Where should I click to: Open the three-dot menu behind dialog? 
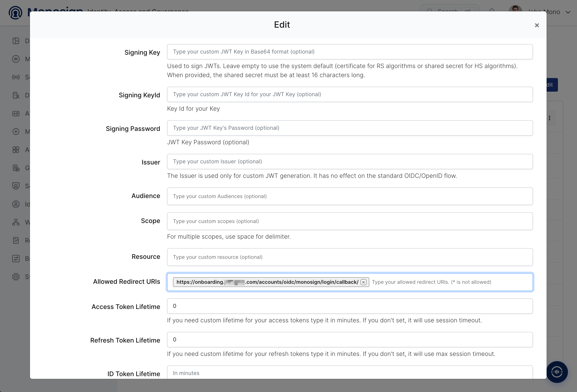[x=550, y=118]
